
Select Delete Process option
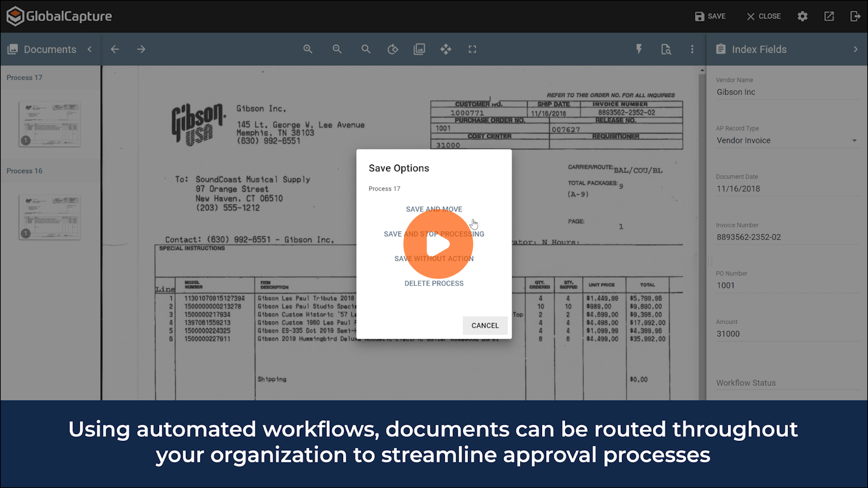pos(434,283)
